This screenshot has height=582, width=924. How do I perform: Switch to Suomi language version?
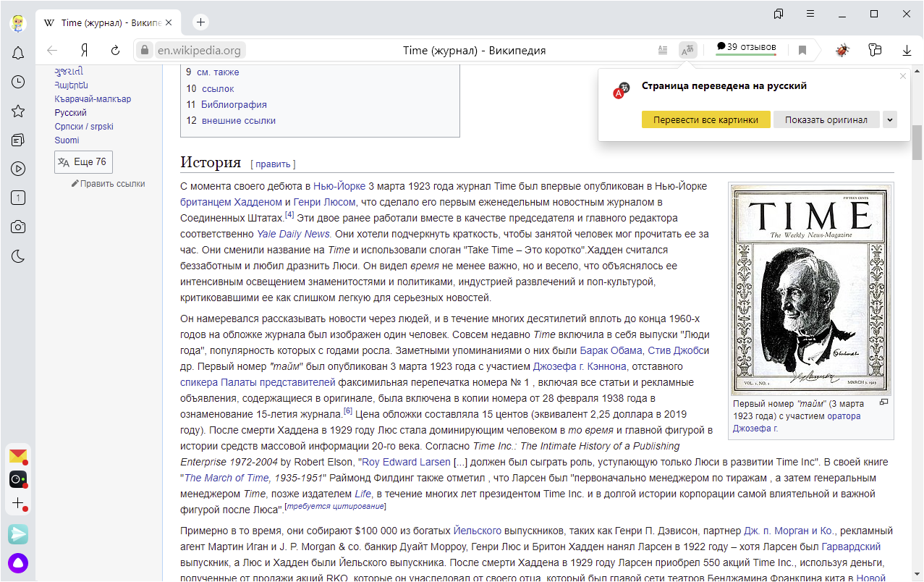coord(67,140)
